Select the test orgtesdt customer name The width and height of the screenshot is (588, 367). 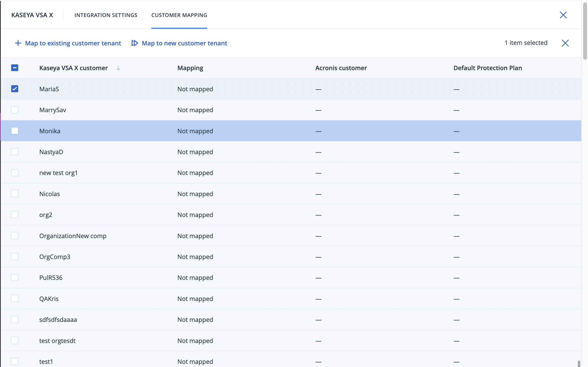click(x=57, y=341)
